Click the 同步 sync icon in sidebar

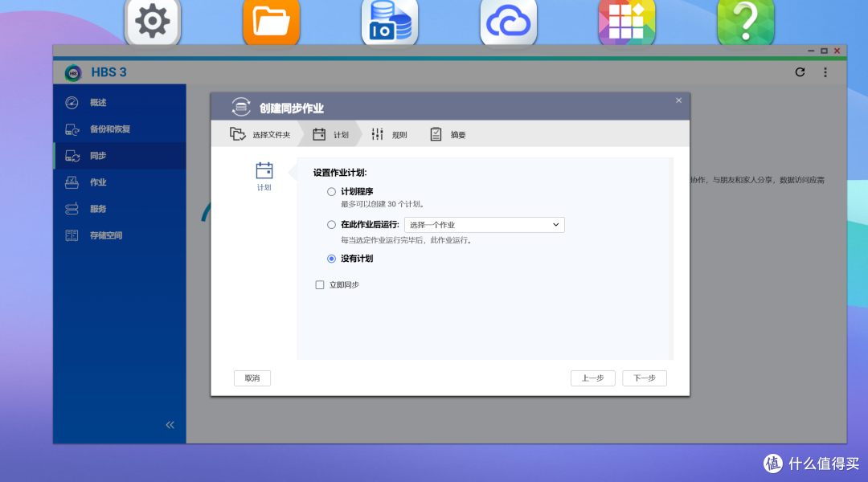coord(72,156)
